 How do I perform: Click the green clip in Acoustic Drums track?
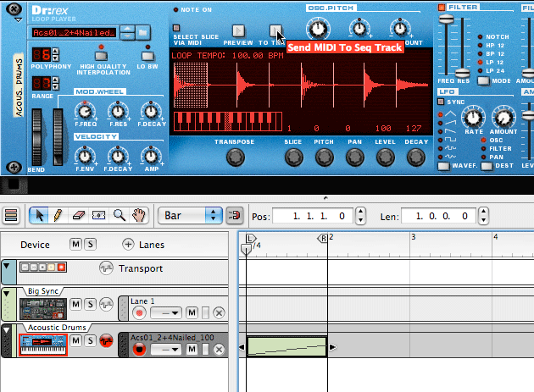(286, 347)
